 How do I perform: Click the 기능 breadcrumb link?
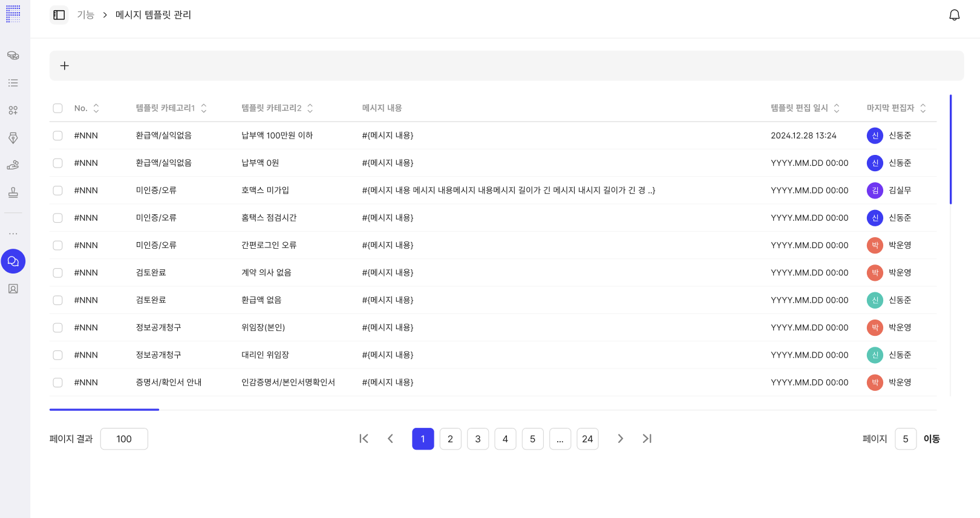click(86, 15)
